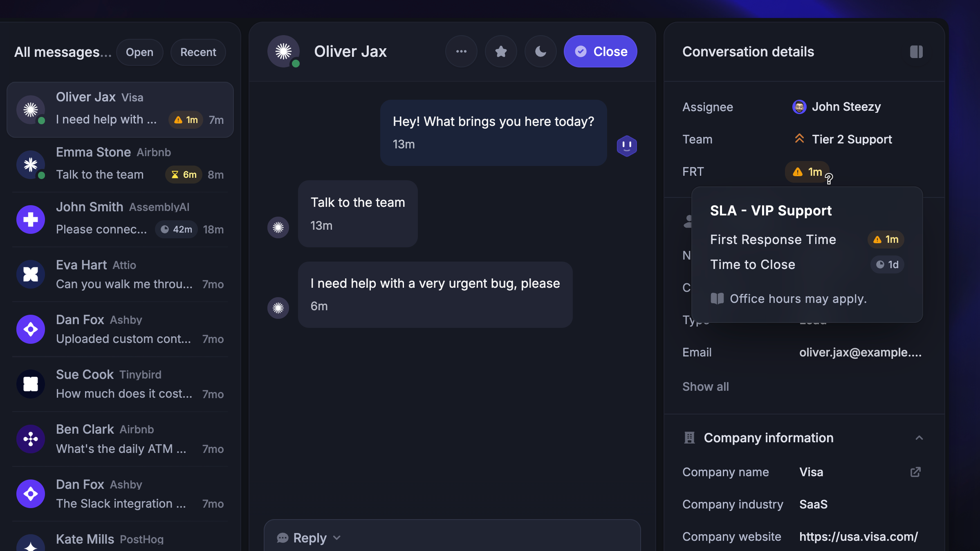Screen dimensions: 980x551
Task: Click John Steezy assignee avatar
Action: 799,107
